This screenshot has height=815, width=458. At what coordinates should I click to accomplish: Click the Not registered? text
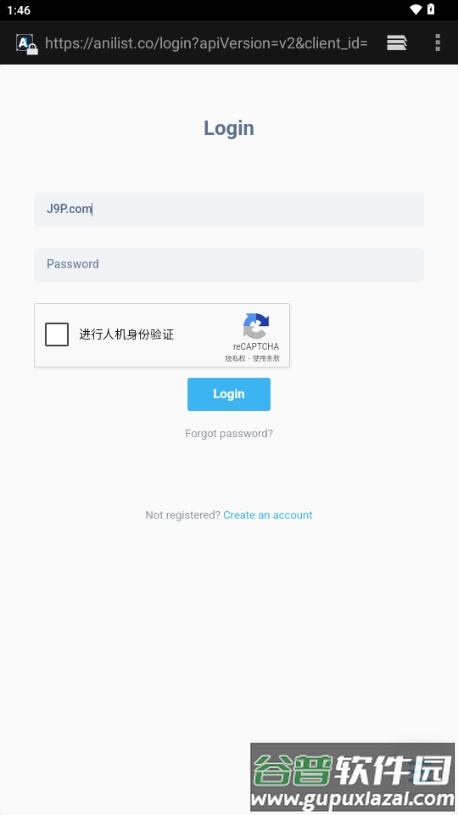point(183,515)
